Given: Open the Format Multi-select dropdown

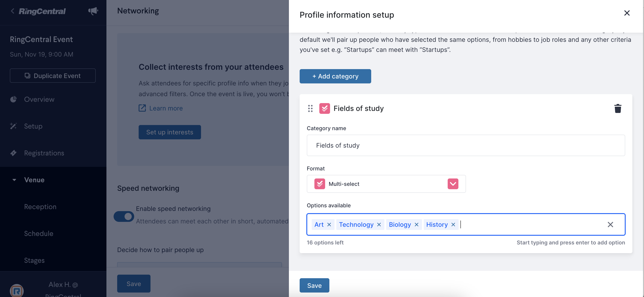Looking at the screenshot, I should coord(386,184).
